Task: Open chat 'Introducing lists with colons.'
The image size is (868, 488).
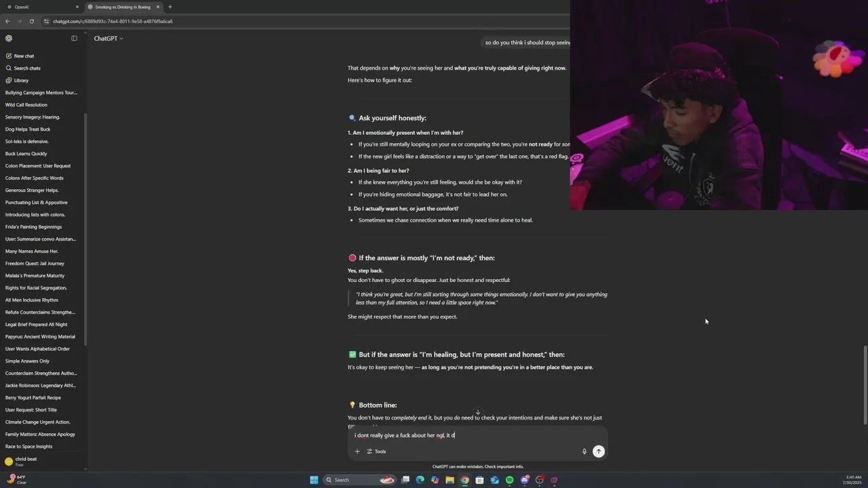Action: pos(35,215)
